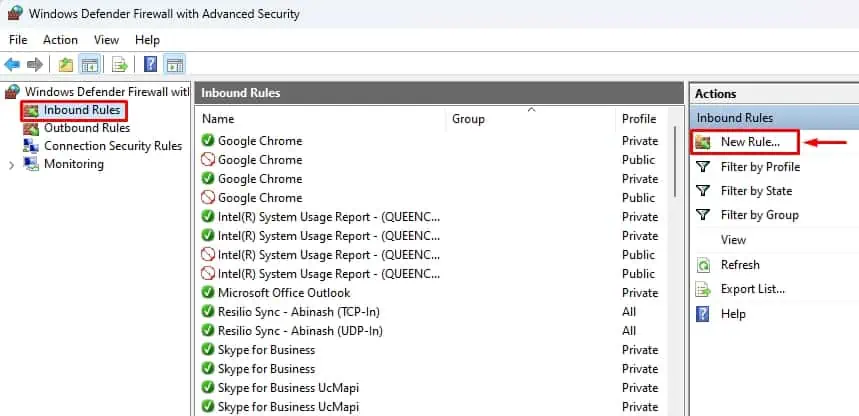859x416 pixels.
Task: Click the Export List toolbar icon
Action: [119, 65]
